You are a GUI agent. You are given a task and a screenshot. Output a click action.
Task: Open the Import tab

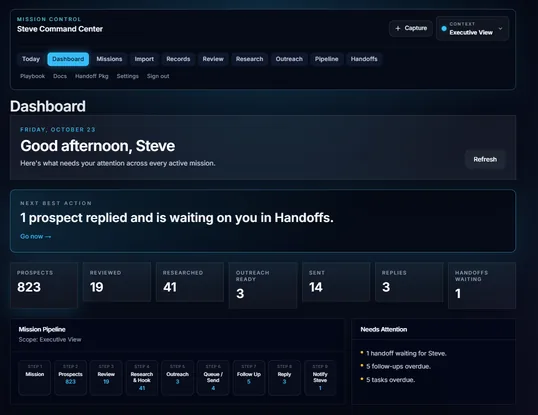pyautogui.click(x=144, y=59)
